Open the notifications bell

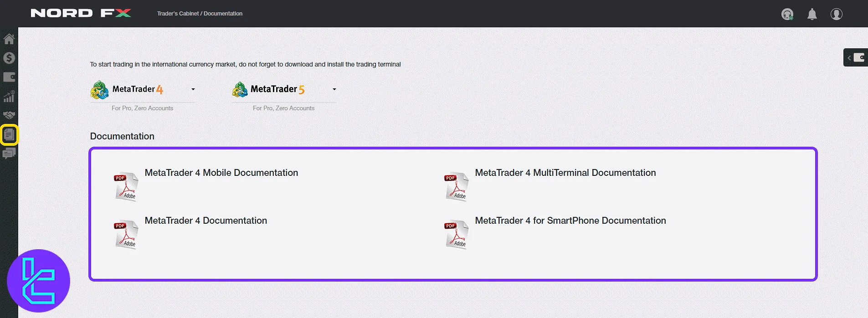pos(812,14)
